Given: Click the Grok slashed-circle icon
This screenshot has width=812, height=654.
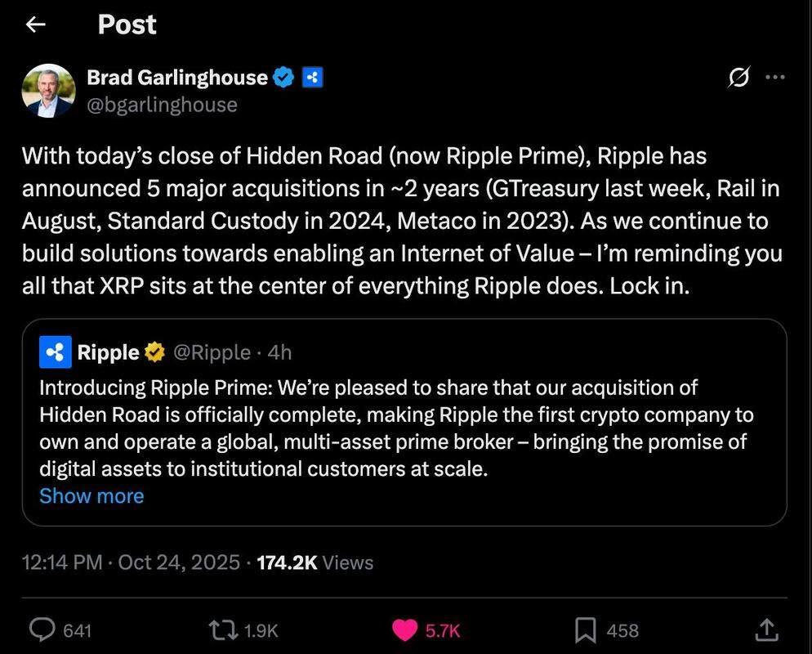Looking at the screenshot, I should (x=738, y=78).
